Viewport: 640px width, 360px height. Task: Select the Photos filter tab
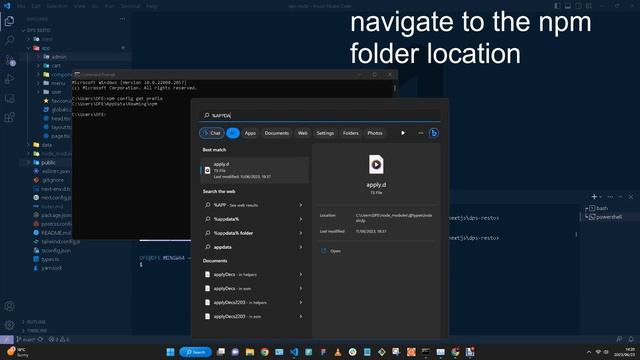click(x=375, y=133)
